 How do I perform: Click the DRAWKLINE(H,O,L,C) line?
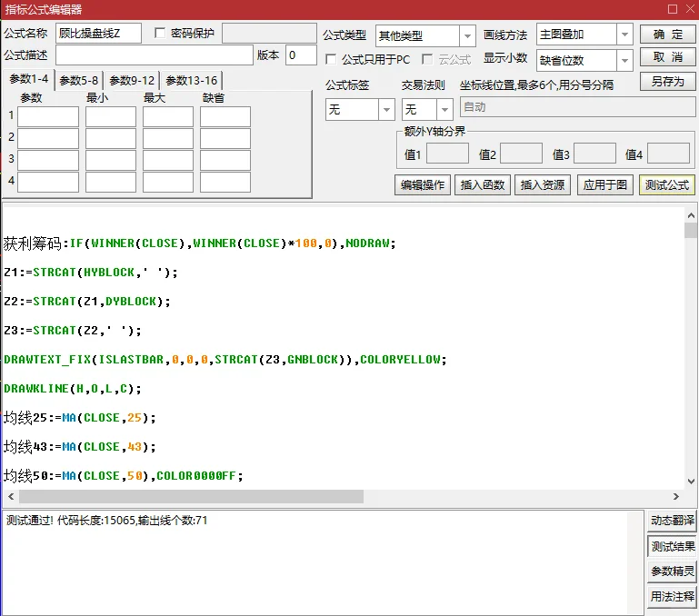[x=72, y=389]
